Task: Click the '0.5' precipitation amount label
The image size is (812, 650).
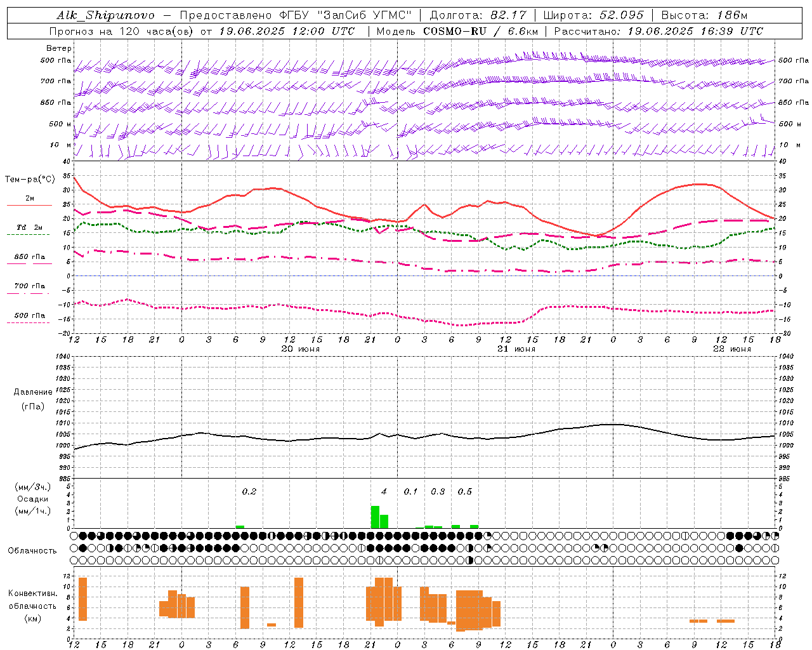Action: [465, 491]
